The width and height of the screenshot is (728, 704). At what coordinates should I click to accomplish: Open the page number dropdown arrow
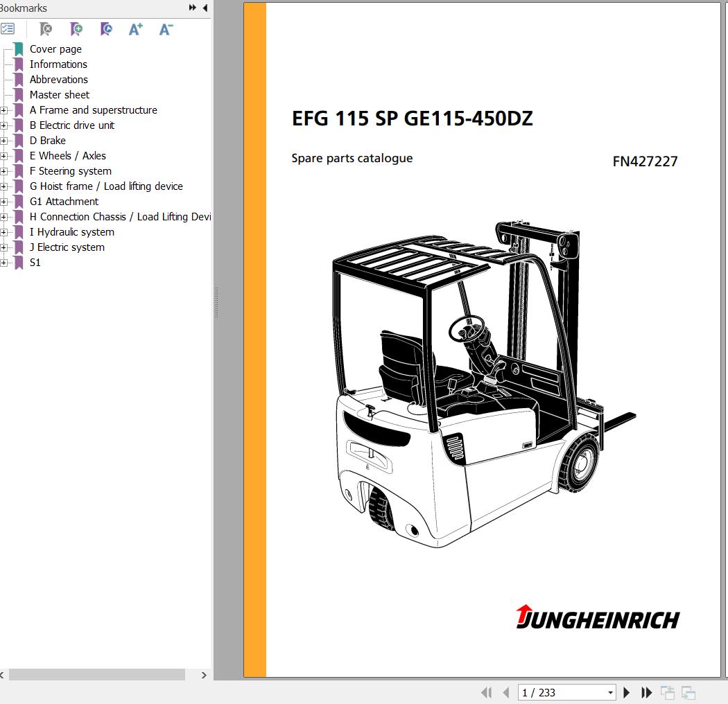pyautogui.click(x=610, y=692)
